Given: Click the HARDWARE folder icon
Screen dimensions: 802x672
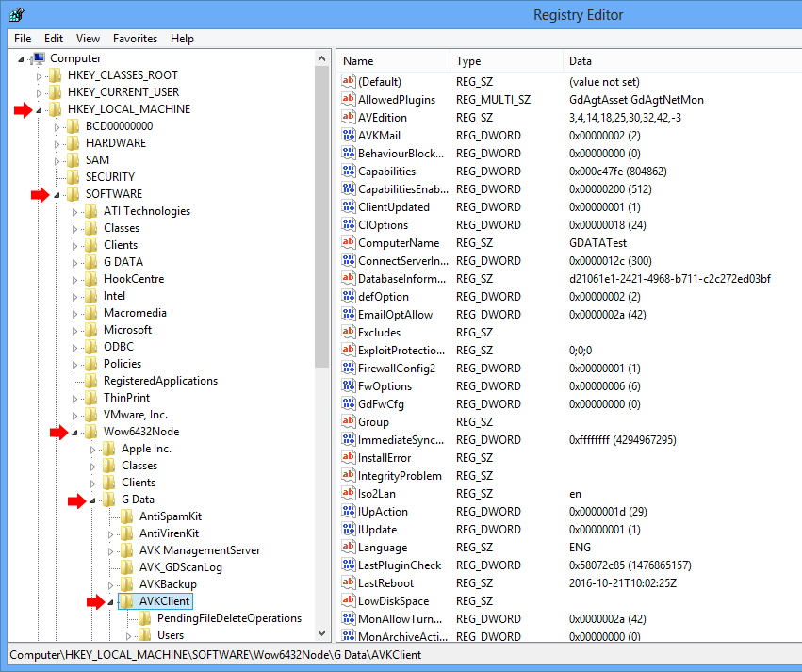Looking at the screenshot, I should (74, 143).
